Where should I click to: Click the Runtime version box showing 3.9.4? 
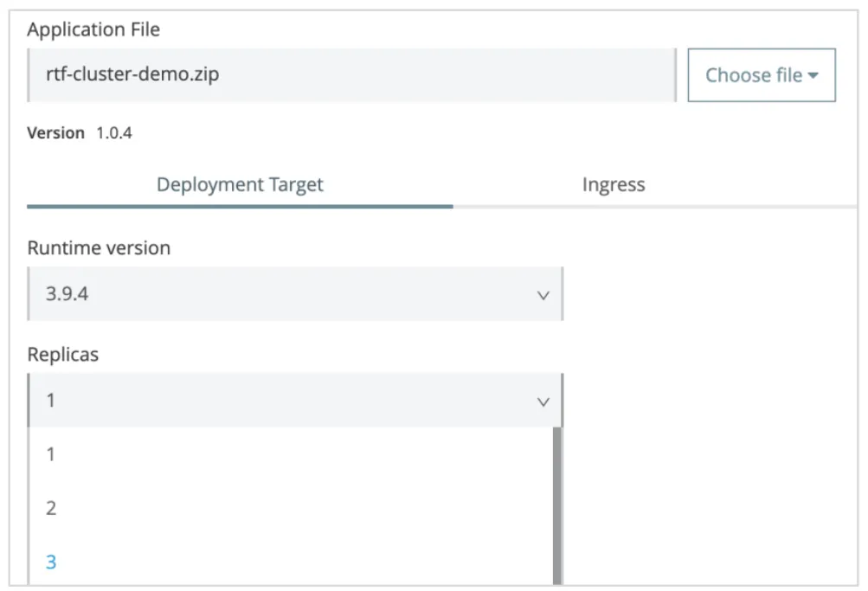pos(294,294)
